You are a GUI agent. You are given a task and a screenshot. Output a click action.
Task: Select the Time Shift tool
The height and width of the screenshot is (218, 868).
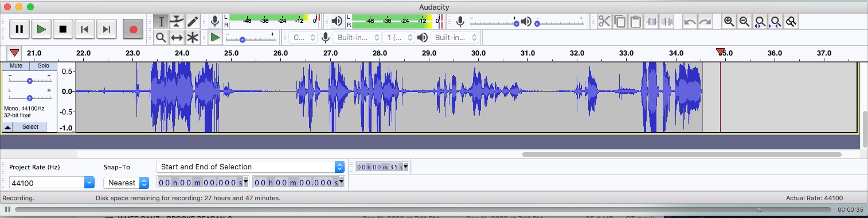[x=177, y=38]
